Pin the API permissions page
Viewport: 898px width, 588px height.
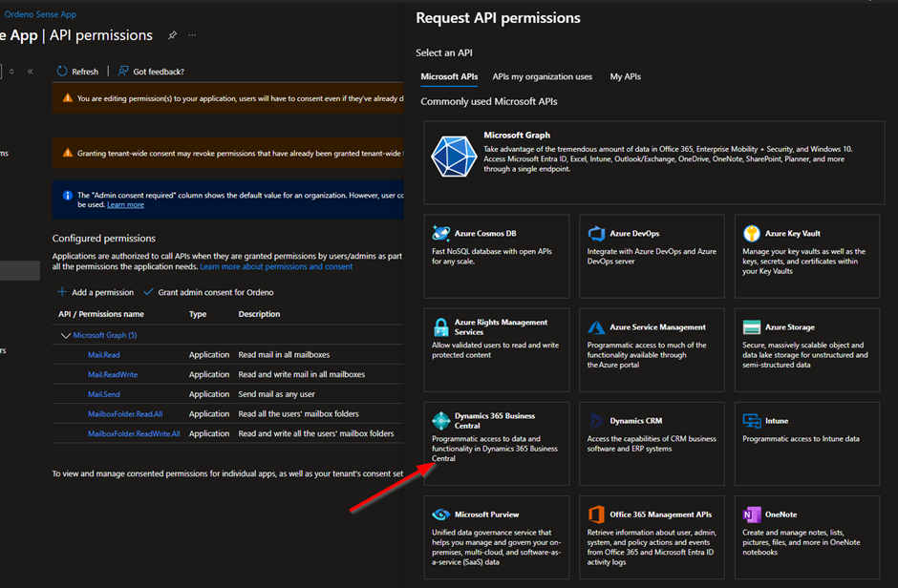click(x=172, y=35)
